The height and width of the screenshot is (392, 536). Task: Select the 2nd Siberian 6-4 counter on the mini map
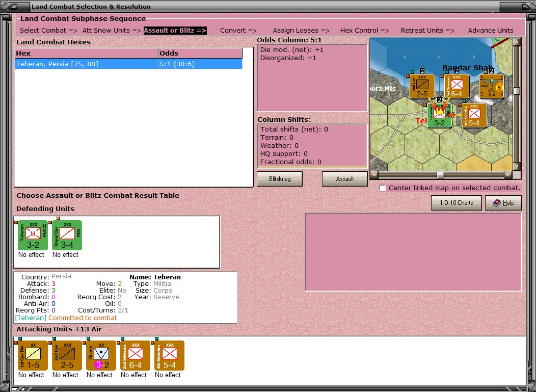click(457, 86)
